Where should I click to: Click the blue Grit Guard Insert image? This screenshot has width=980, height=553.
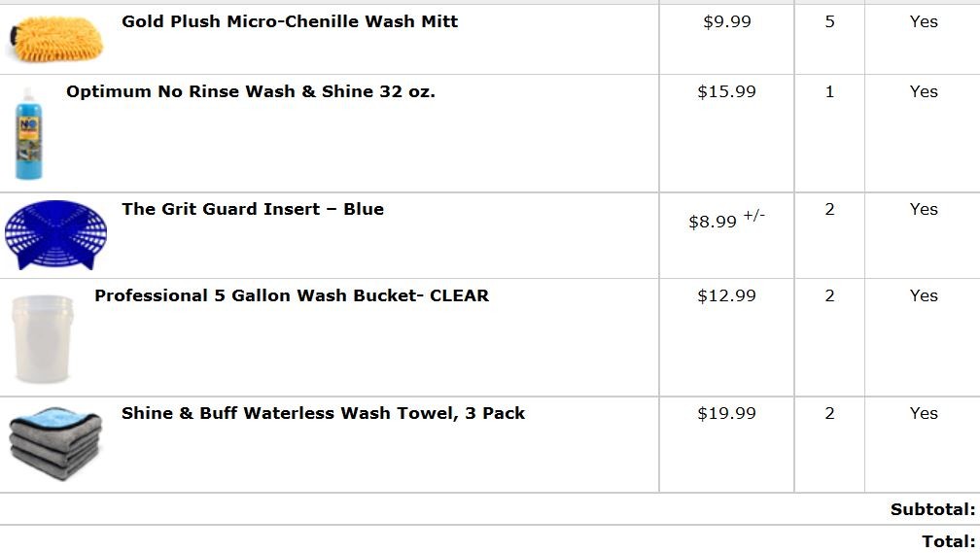point(55,235)
